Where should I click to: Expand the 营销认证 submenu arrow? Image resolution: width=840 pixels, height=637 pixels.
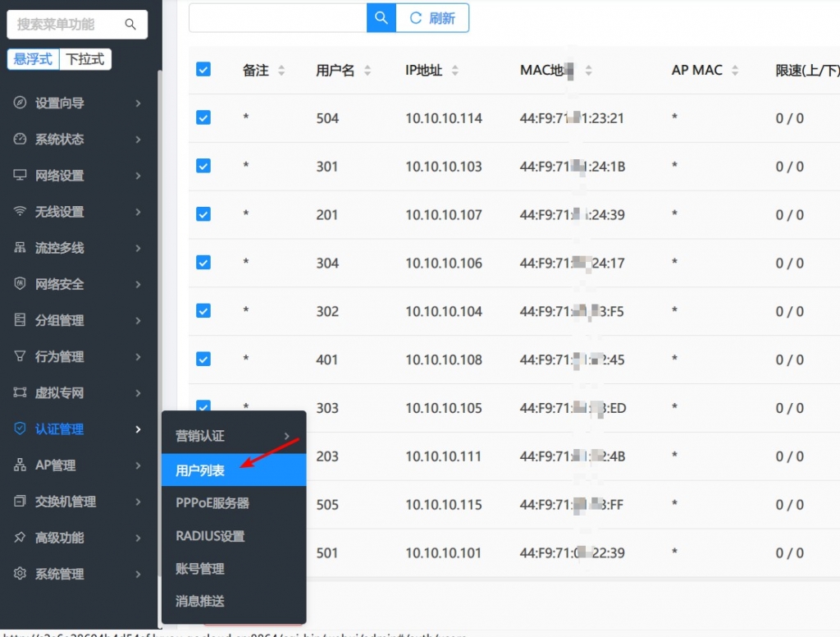point(286,436)
